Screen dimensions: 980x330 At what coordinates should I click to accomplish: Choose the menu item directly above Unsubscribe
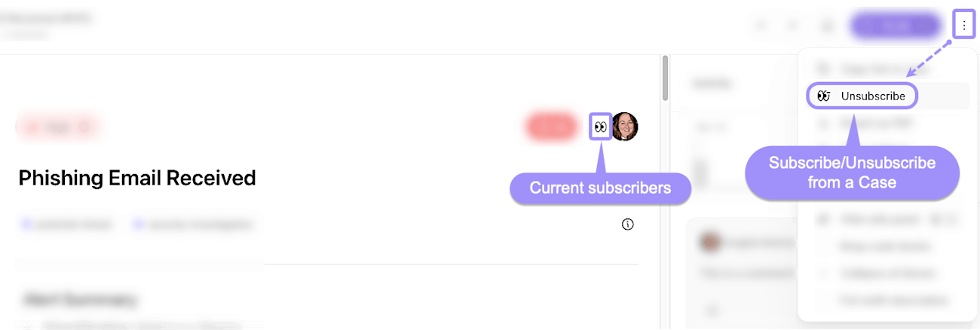[x=874, y=69]
